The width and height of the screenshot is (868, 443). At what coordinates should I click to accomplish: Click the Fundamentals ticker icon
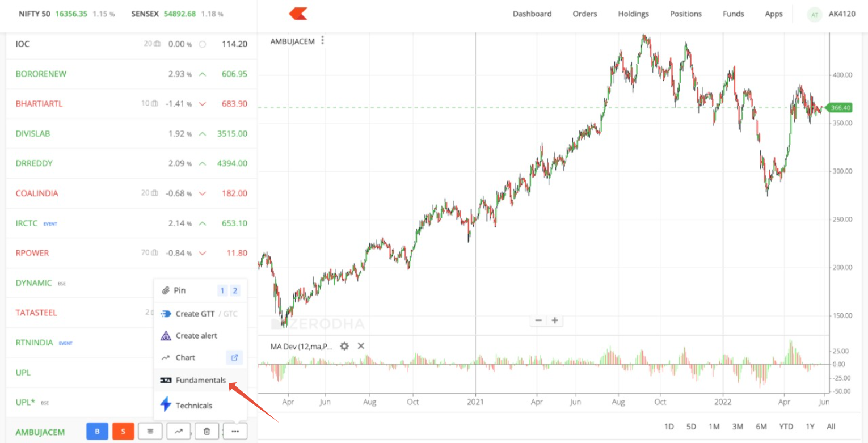coord(166,380)
